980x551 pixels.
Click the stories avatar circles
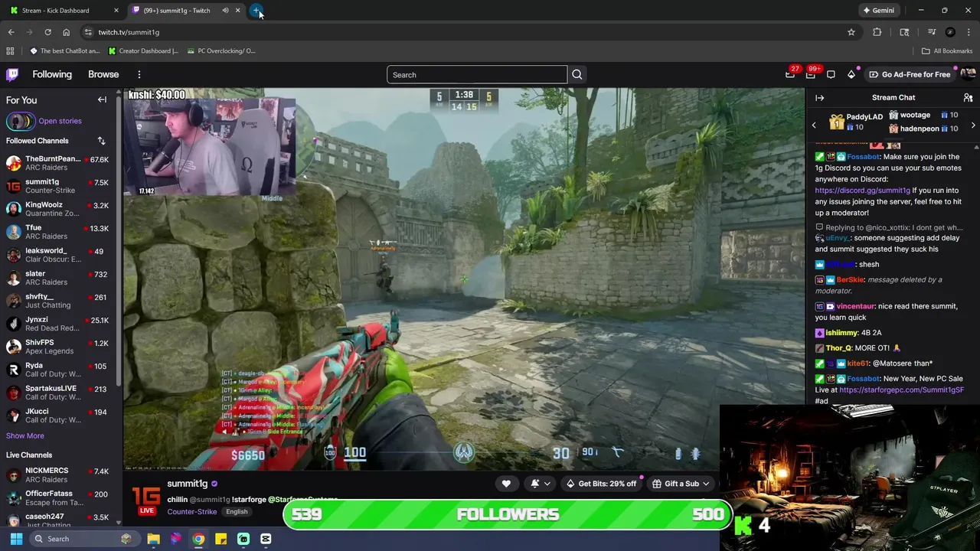click(x=21, y=121)
